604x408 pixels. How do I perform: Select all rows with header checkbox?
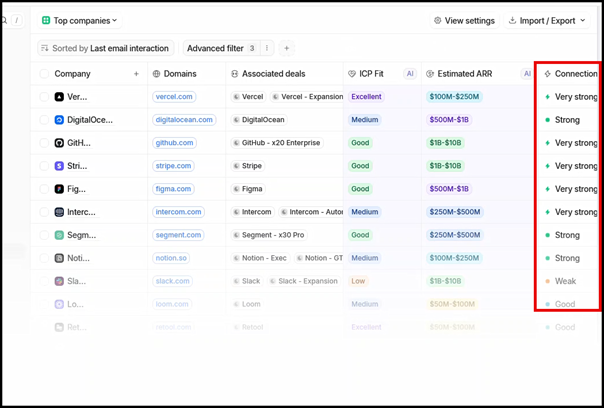[44, 74]
